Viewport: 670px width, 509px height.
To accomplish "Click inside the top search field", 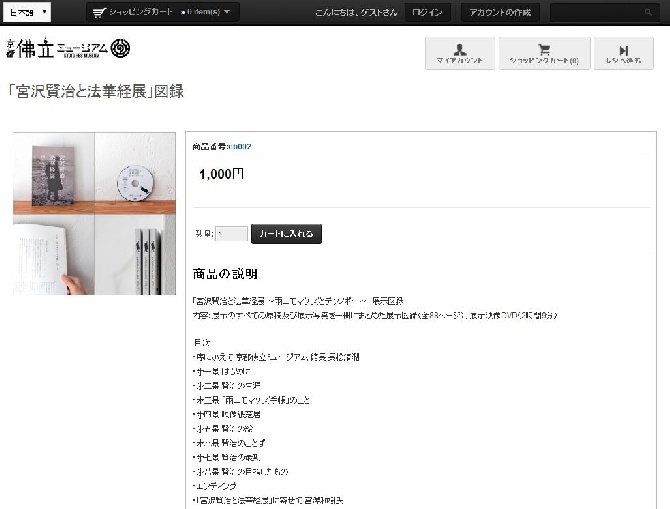I will [x=596, y=12].
